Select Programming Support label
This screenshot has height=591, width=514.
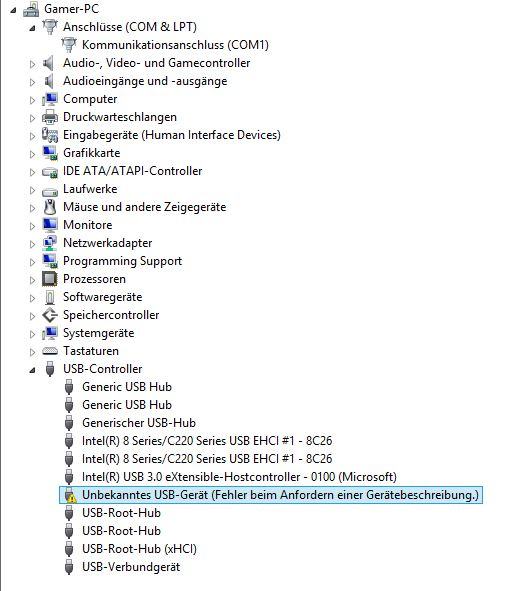(x=122, y=261)
